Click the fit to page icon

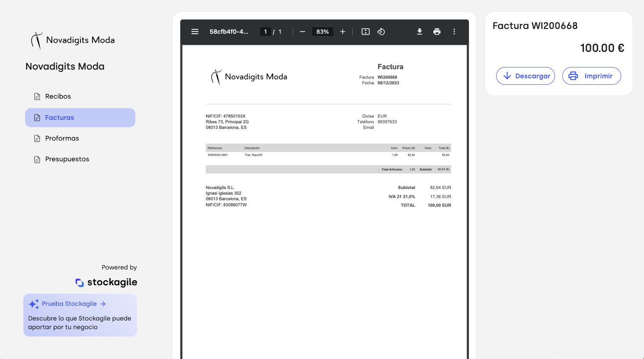[366, 32]
